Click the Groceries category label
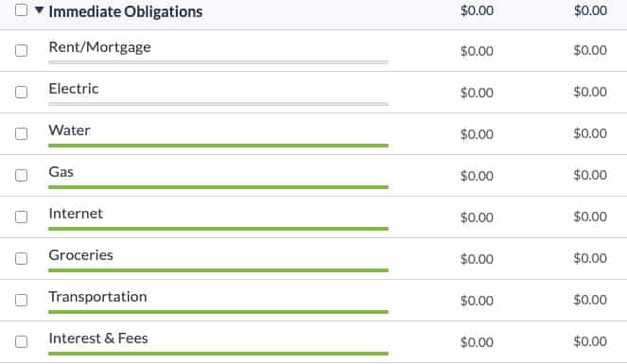This screenshot has width=627, height=364. (x=80, y=255)
